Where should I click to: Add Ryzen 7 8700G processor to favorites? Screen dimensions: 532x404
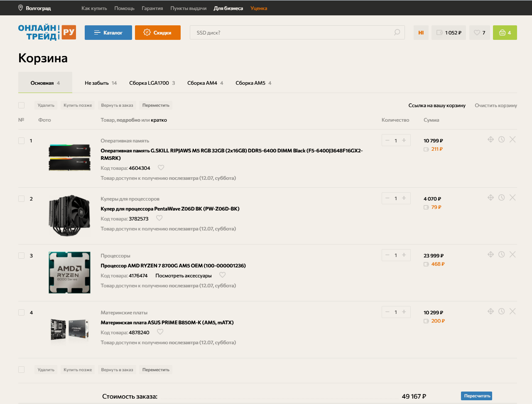click(x=223, y=275)
